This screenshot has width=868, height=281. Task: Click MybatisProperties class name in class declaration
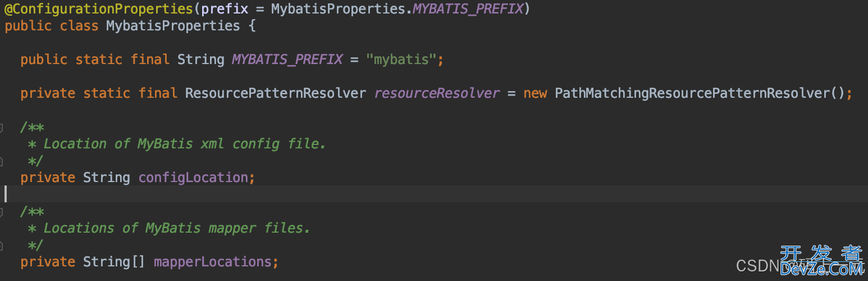click(x=173, y=26)
